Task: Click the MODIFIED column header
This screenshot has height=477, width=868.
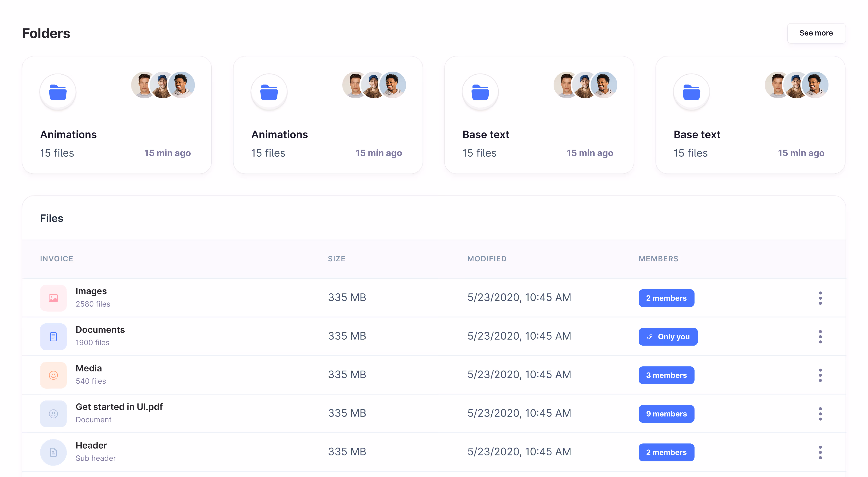Action: (486, 259)
